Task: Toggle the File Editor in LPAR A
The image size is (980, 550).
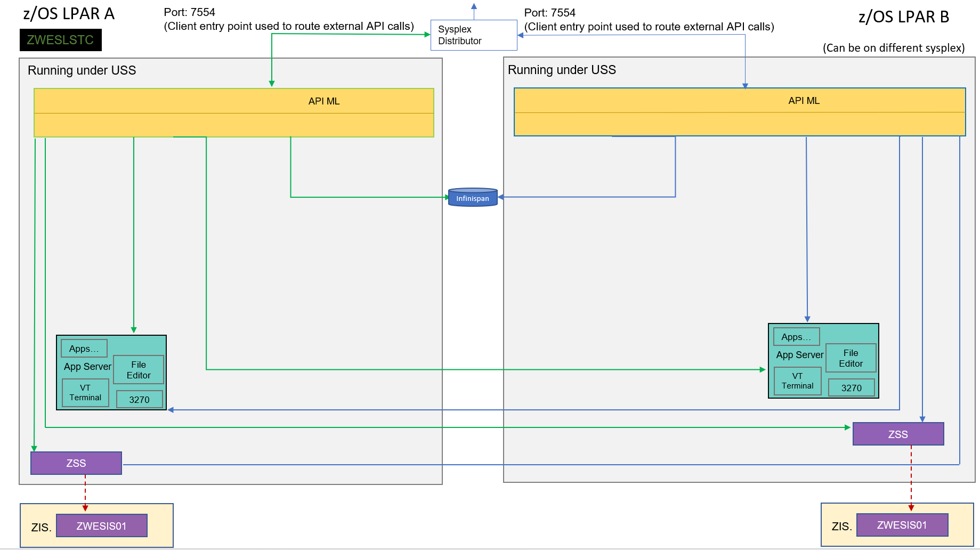Action: click(x=138, y=369)
